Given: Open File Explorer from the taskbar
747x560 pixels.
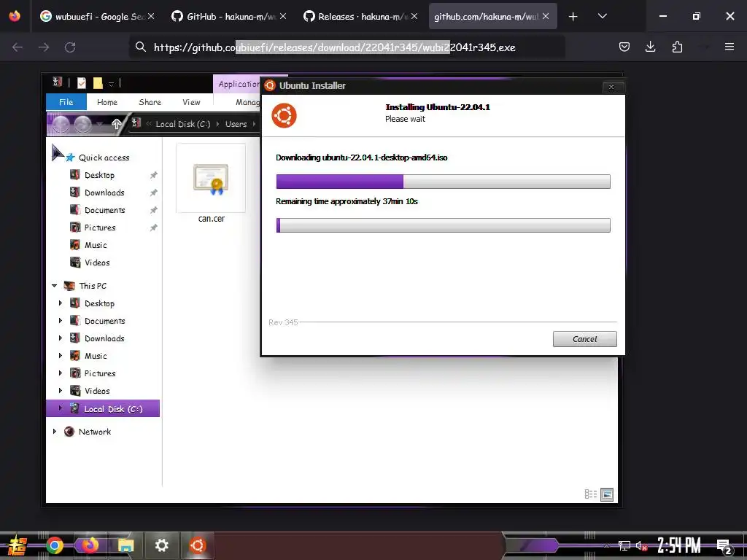Looking at the screenshot, I should click(125, 545).
